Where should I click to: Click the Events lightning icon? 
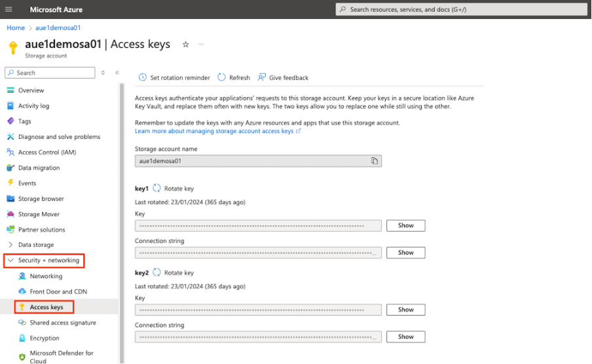tap(10, 183)
